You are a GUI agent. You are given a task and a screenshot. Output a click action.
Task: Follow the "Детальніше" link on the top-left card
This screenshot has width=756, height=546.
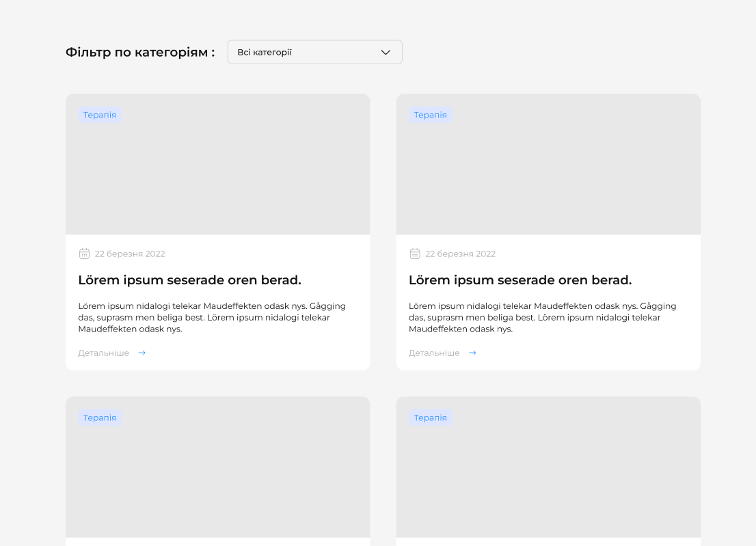point(104,353)
